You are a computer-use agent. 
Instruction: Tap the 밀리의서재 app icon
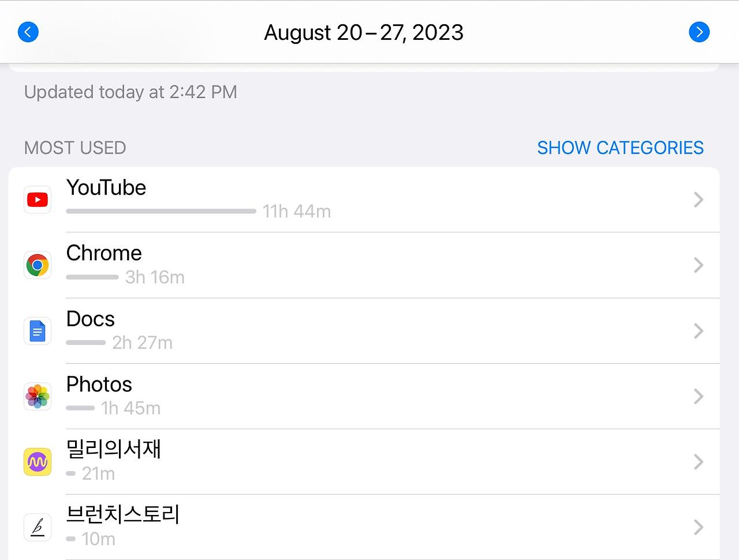[38, 462]
